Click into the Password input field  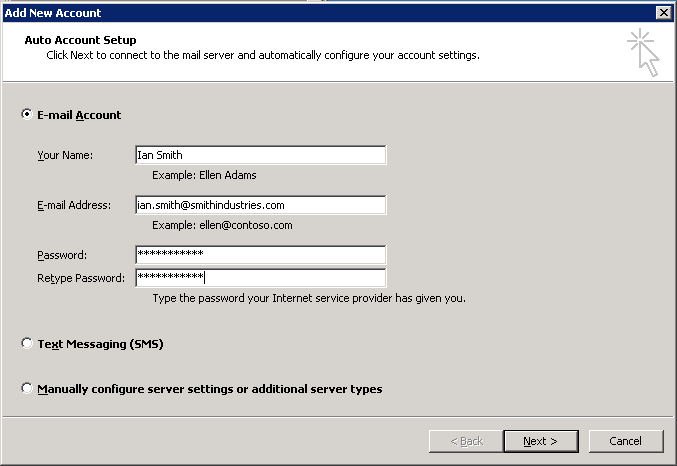260,255
